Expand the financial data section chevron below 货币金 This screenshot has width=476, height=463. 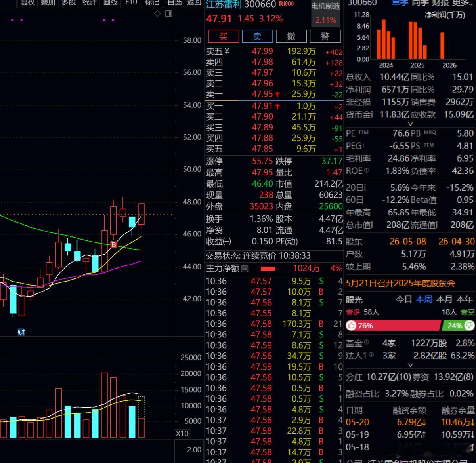coord(410,124)
